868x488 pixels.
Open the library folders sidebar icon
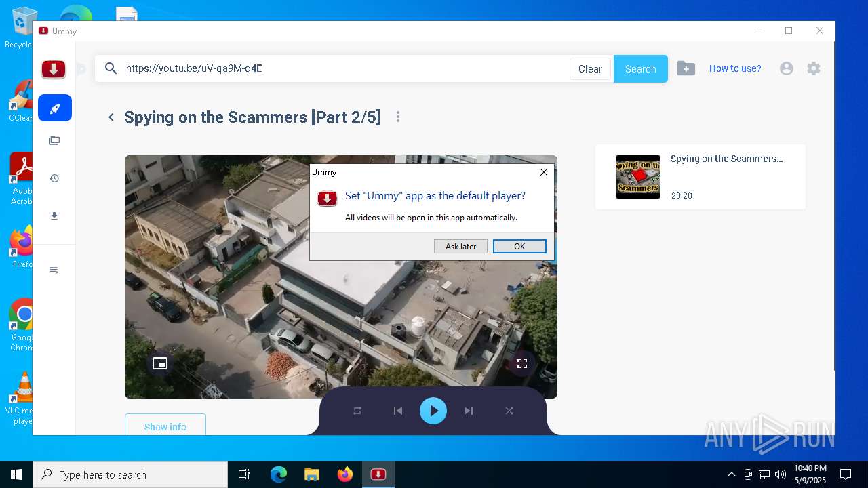(54, 140)
